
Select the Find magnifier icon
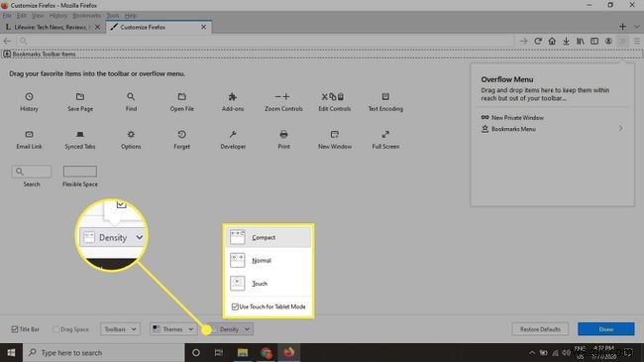[x=131, y=96]
